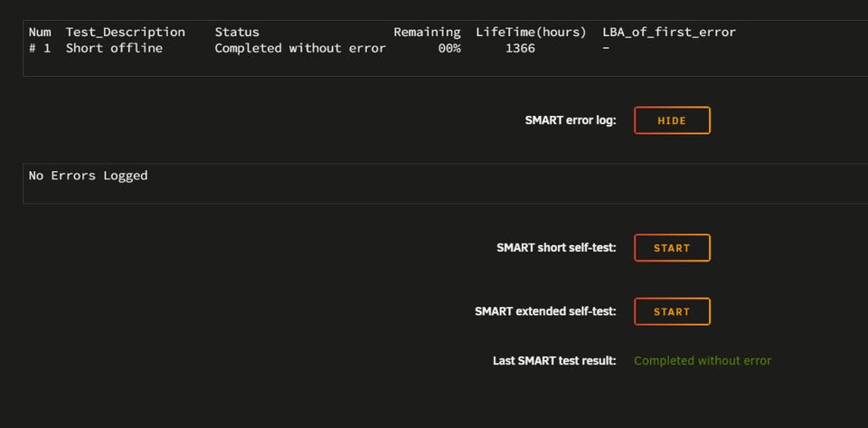Click the 'Num' column header in log
The image size is (868, 428).
click(40, 33)
